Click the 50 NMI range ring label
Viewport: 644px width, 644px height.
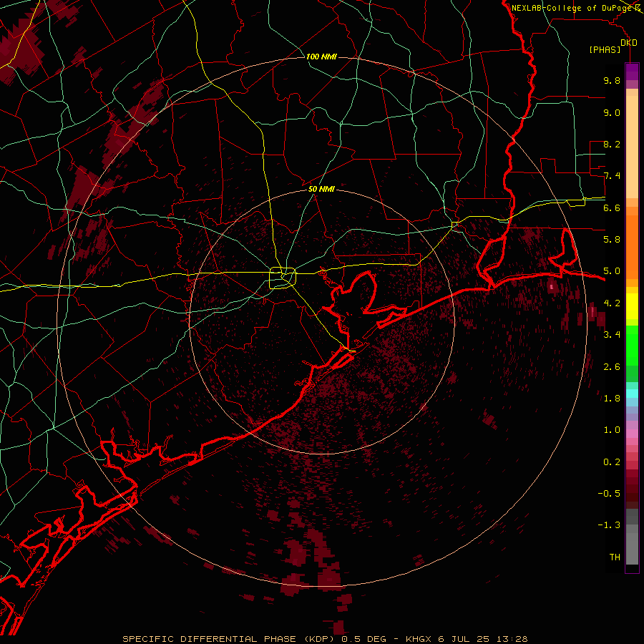321,189
